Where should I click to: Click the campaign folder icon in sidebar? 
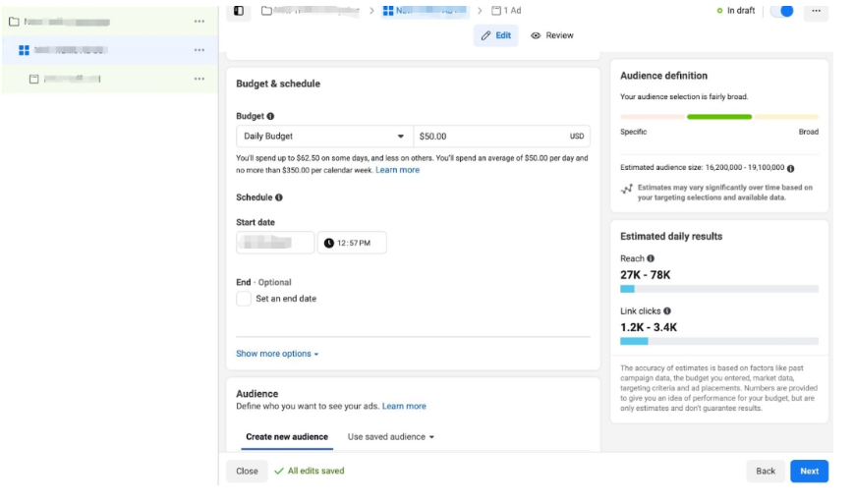coord(14,22)
